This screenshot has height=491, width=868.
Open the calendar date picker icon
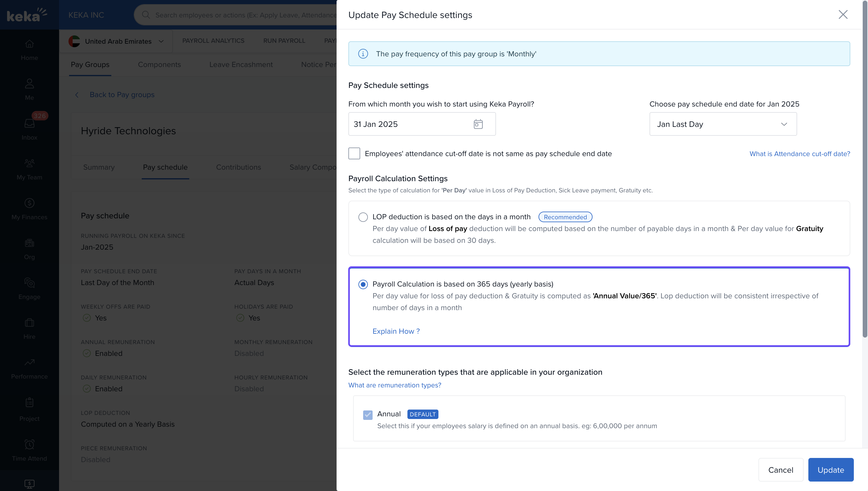point(478,124)
